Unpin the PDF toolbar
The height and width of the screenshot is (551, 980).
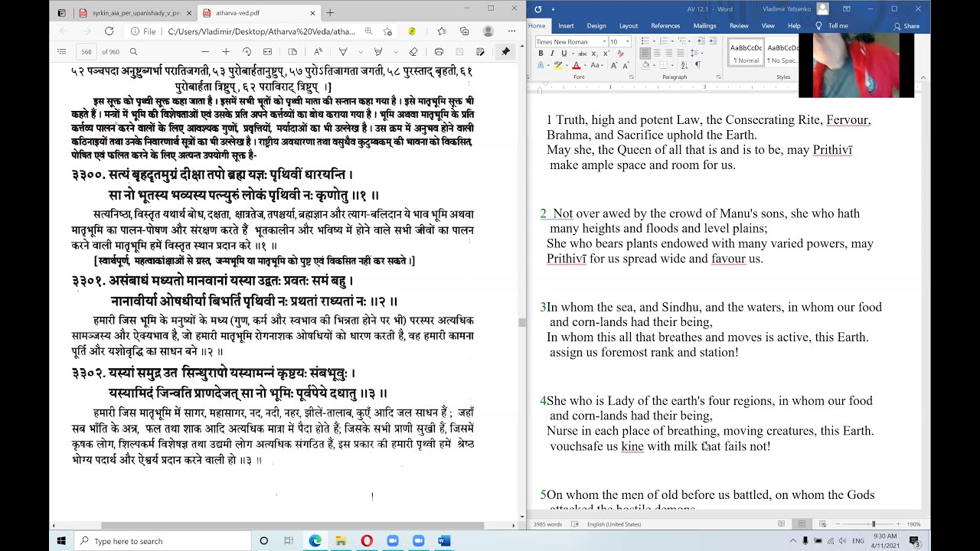(x=505, y=51)
